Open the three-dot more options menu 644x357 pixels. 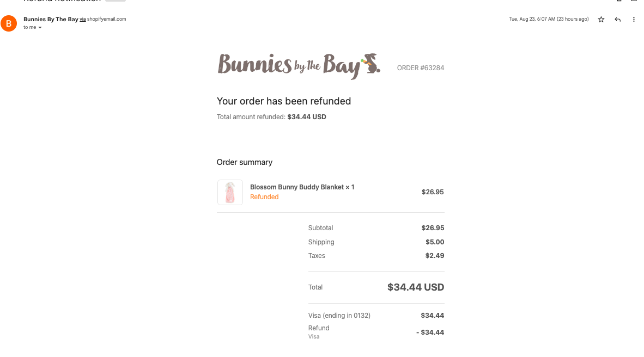634,19
